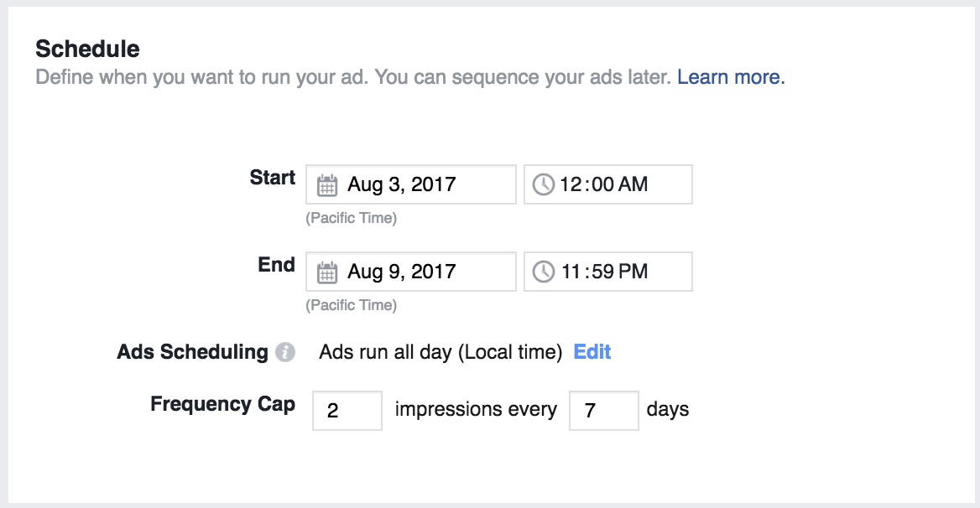Select the Aug 3, 2017 start date
Image resolution: width=980 pixels, height=508 pixels.
pos(401,184)
